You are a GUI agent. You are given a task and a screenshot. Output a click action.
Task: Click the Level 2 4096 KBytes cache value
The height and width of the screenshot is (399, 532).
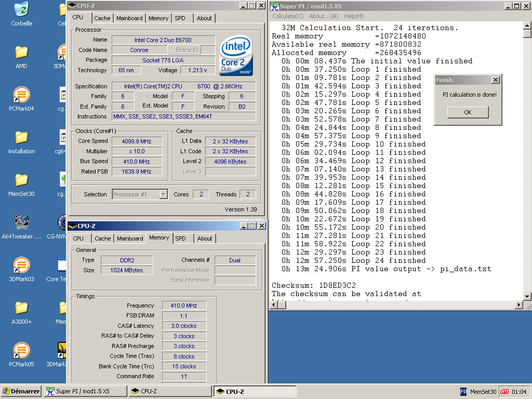click(x=230, y=162)
